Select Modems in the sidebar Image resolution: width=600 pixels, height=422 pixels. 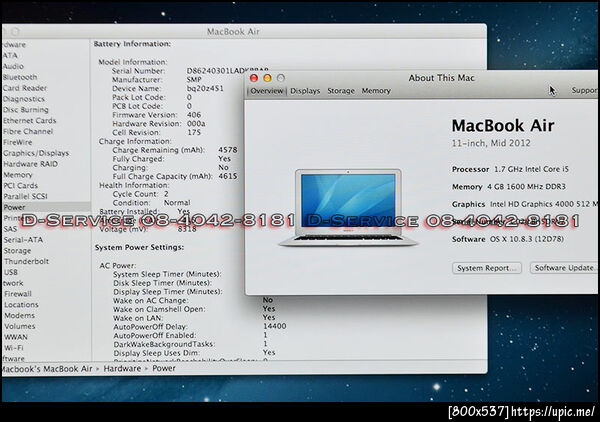[x=19, y=315]
